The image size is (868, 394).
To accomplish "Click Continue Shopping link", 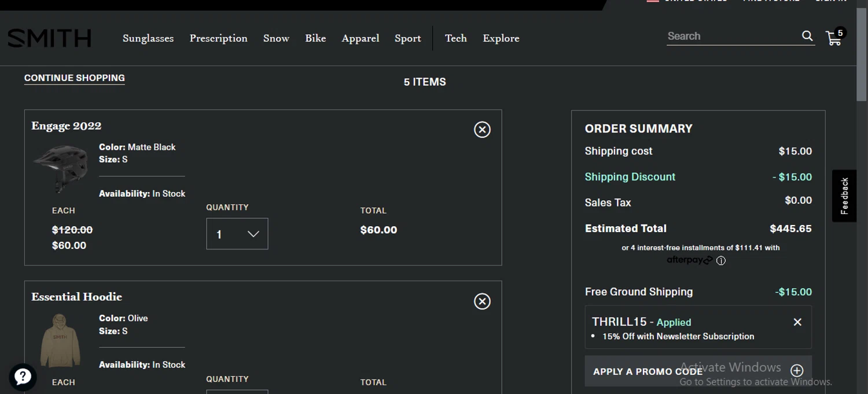I will [75, 78].
